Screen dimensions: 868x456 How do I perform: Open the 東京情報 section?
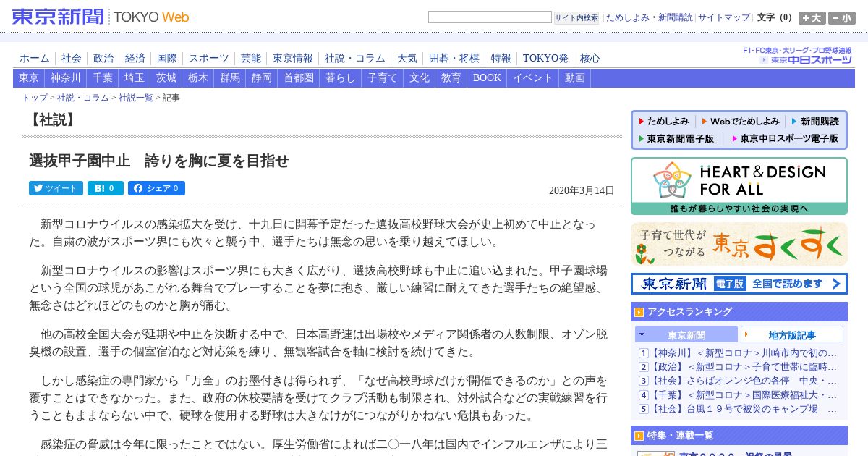(x=293, y=59)
